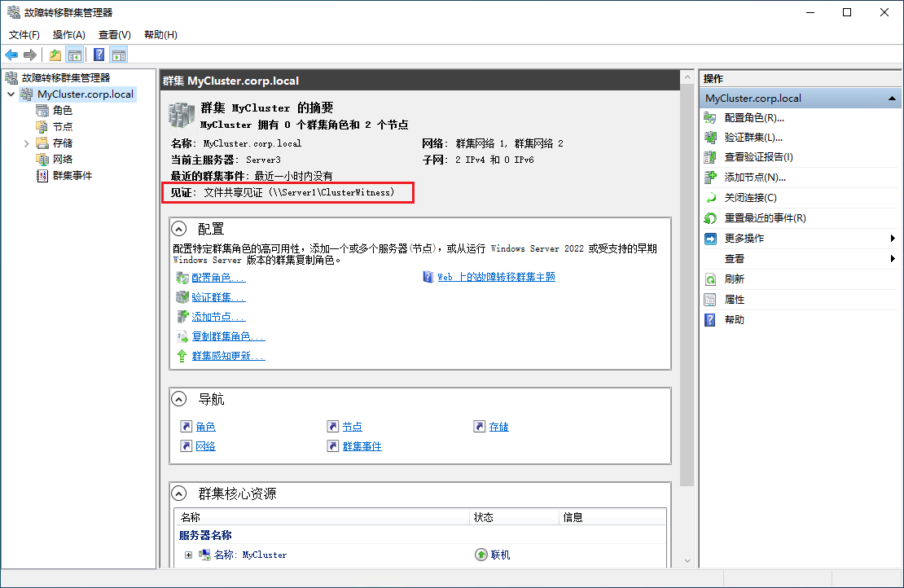Image resolution: width=904 pixels, height=588 pixels.
Task: Select the 存储 node in the tree
Action: [x=62, y=143]
